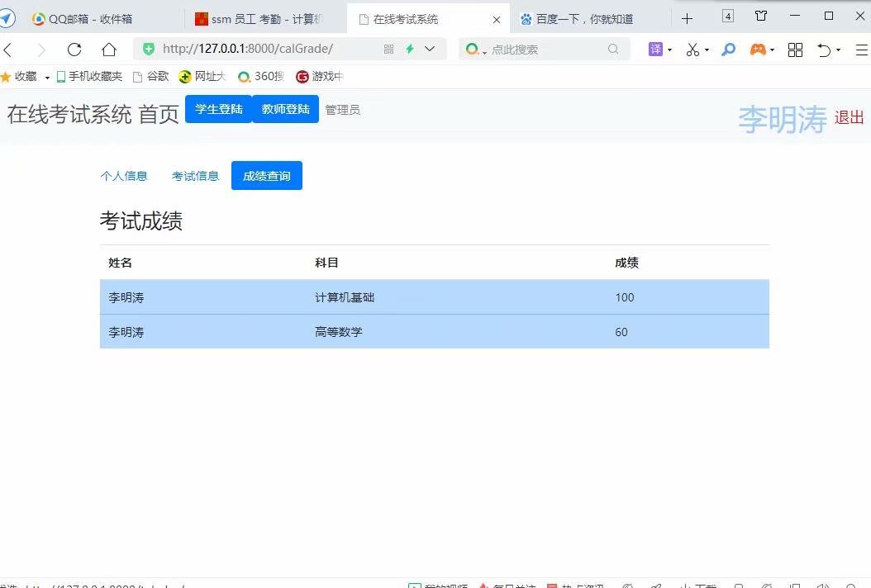Open the 网址大全 bookmark

202,77
